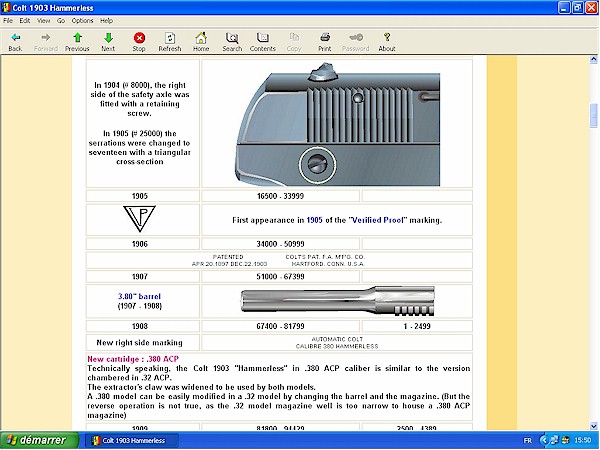This screenshot has height=450, width=600.
Task: Select the "51000 - 67399" serial range cell
Action: (x=280, y=276)
